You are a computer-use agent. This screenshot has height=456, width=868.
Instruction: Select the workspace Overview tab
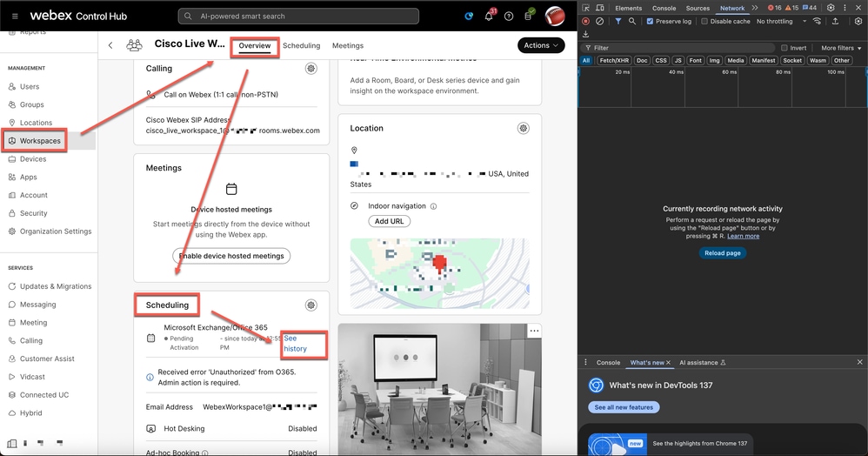click(x=255, y=45)
